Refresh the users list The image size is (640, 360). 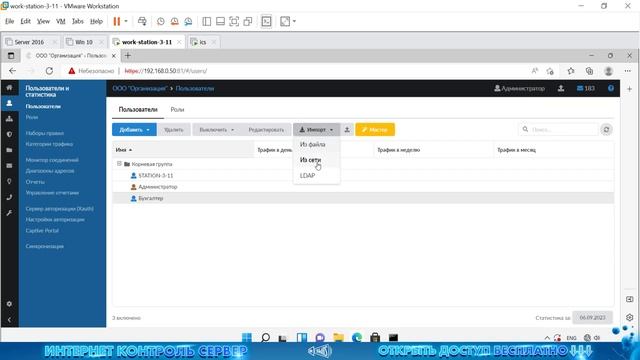[x=607, y=129]
